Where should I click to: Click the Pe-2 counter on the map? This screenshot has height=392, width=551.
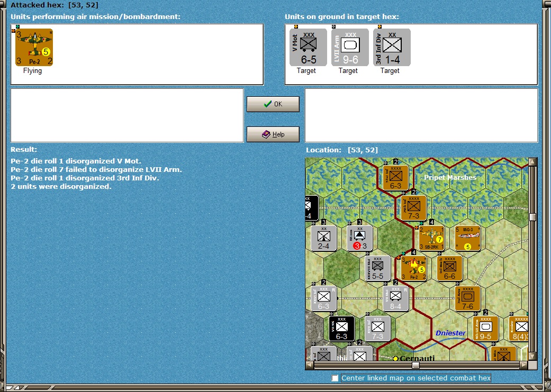413,268
